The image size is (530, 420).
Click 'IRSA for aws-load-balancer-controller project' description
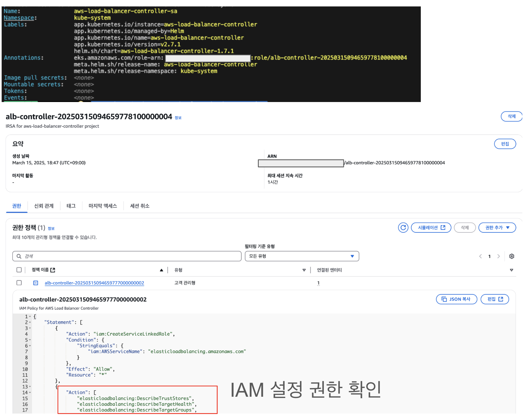[x=52, y=126]
